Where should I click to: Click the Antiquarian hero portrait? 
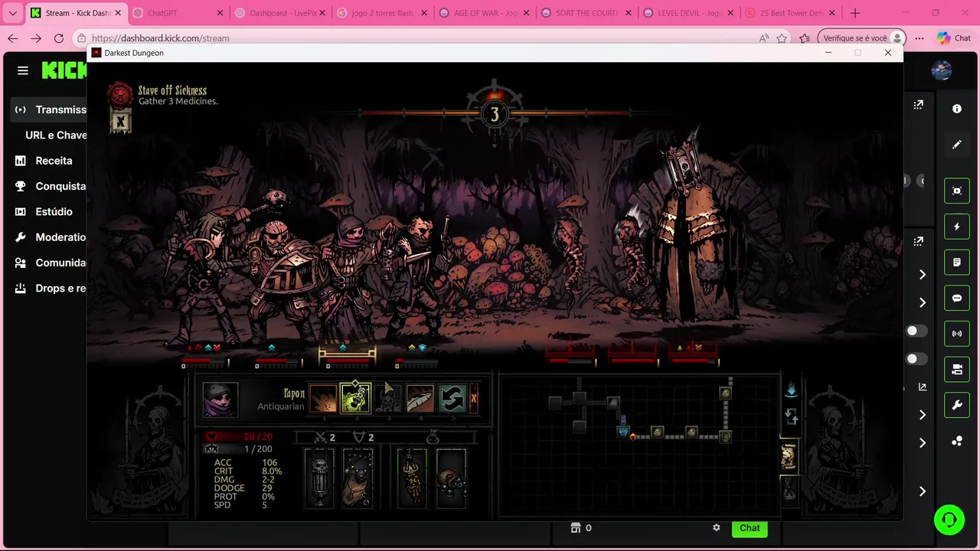(x=220, y=399)
